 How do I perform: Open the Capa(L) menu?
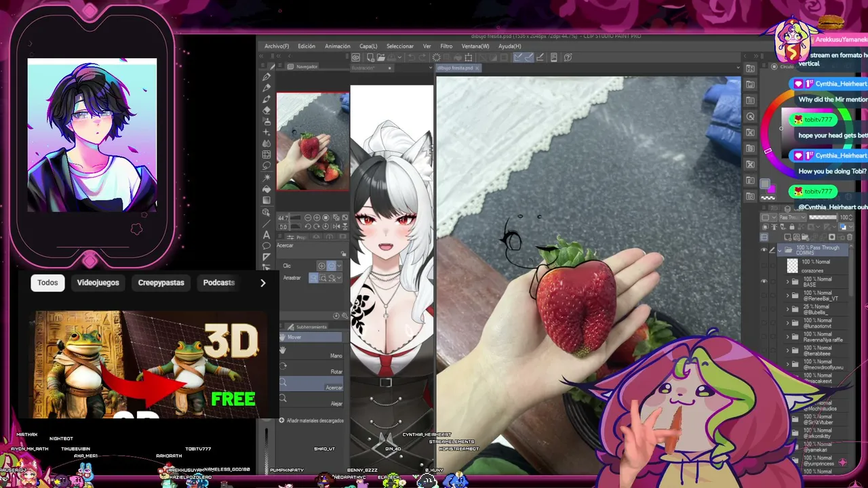coord(368,46)
